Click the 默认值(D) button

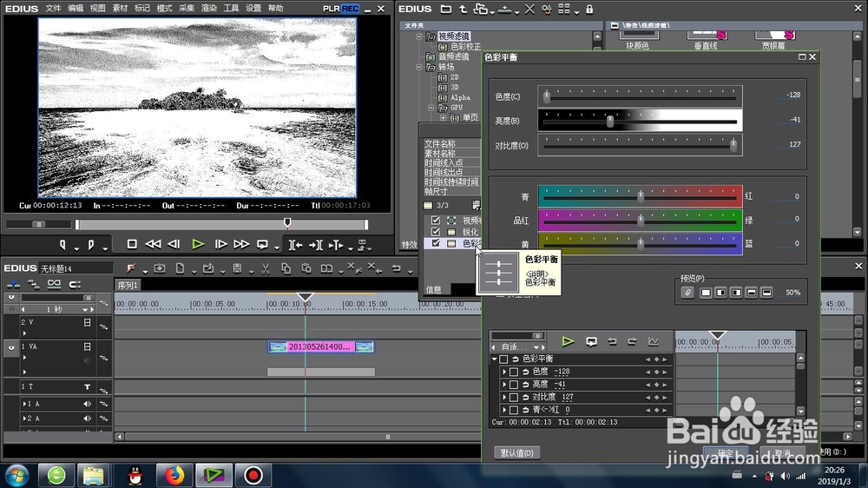pos(517,452)
